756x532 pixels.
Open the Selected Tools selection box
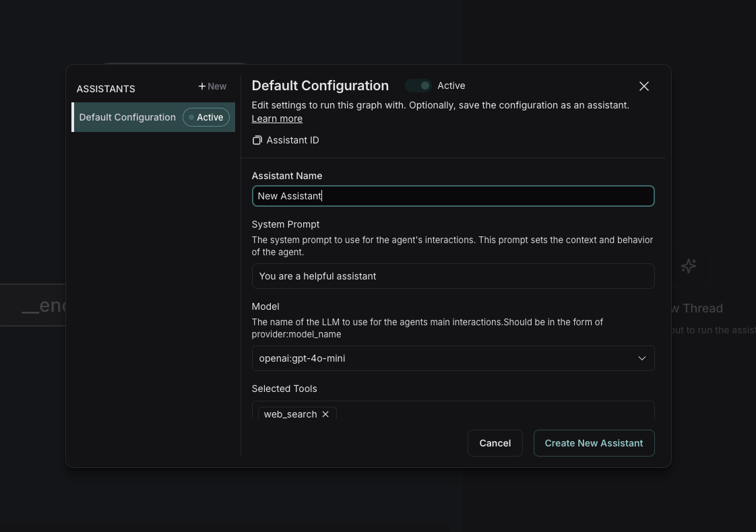(492, 411)
